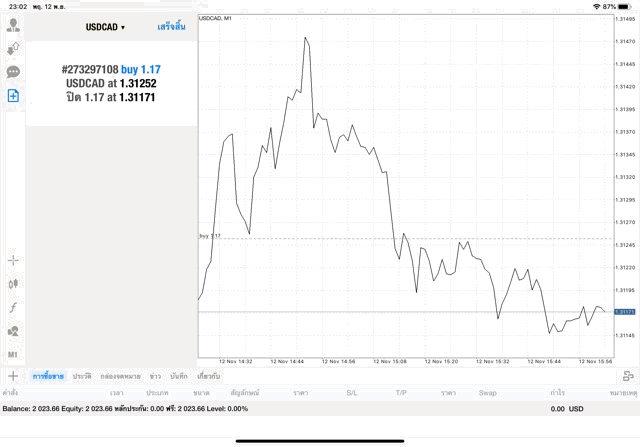The width and height of the screenshot is (640, 447).
Task: Open the บันทึก tab
Action: (x=179, y=376)
